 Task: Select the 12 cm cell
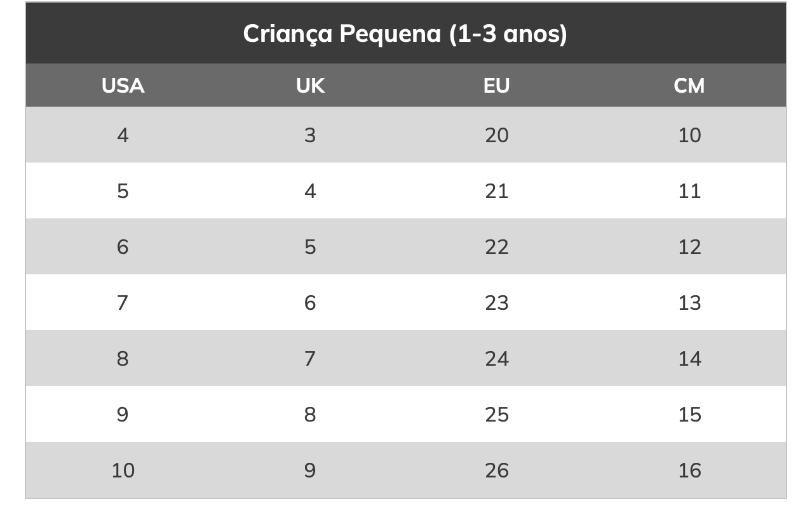689,247
